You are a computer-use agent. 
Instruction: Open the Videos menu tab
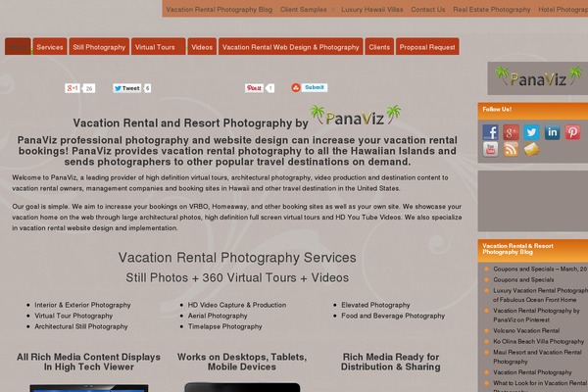click(x=202, y=46)
